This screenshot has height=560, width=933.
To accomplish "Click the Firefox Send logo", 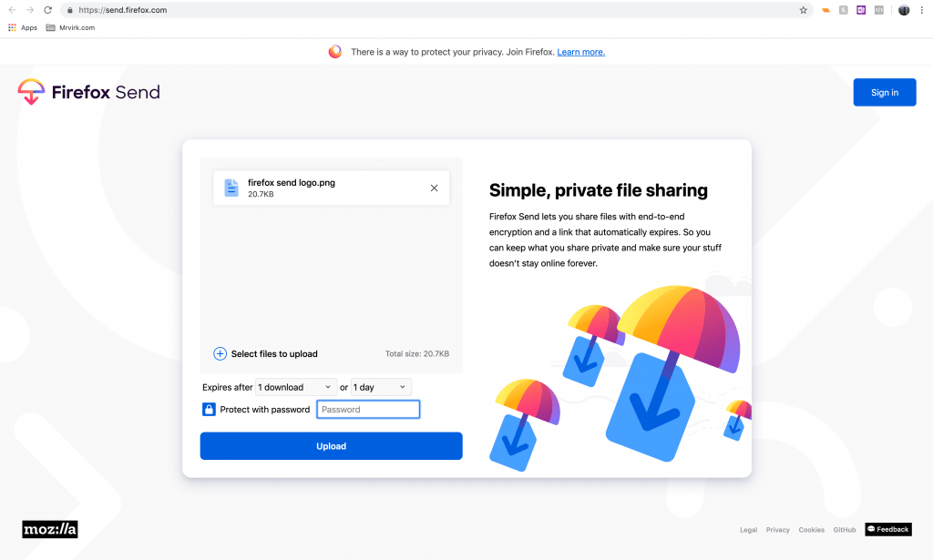I will pos(88,92).
